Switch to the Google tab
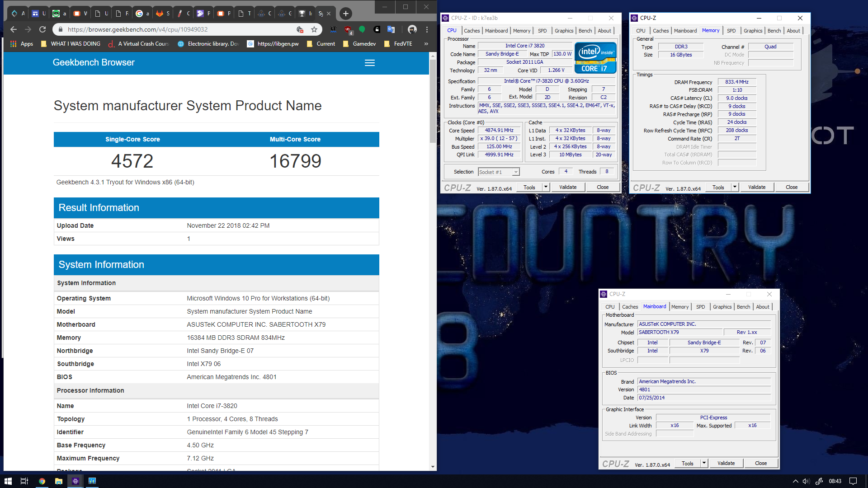 [142, 14]
